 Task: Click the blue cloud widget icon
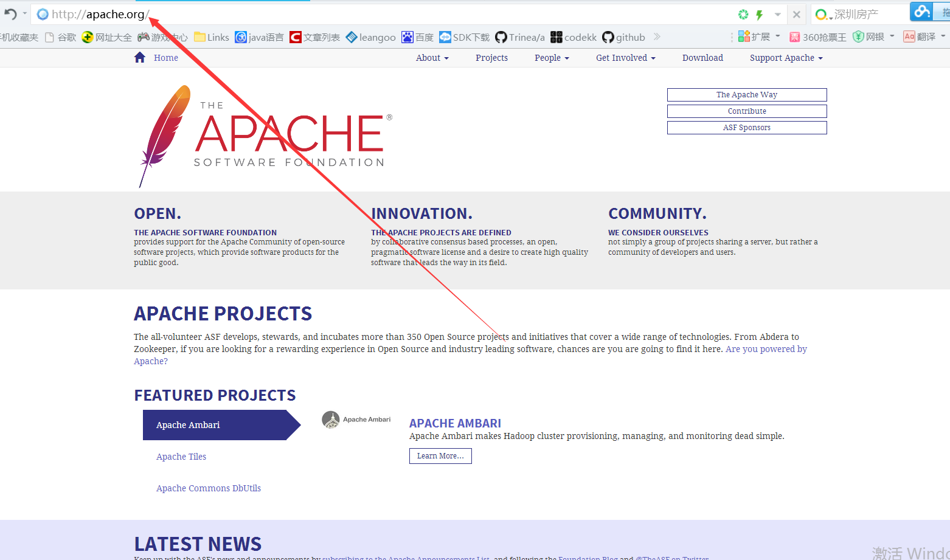tap(922, 12)
